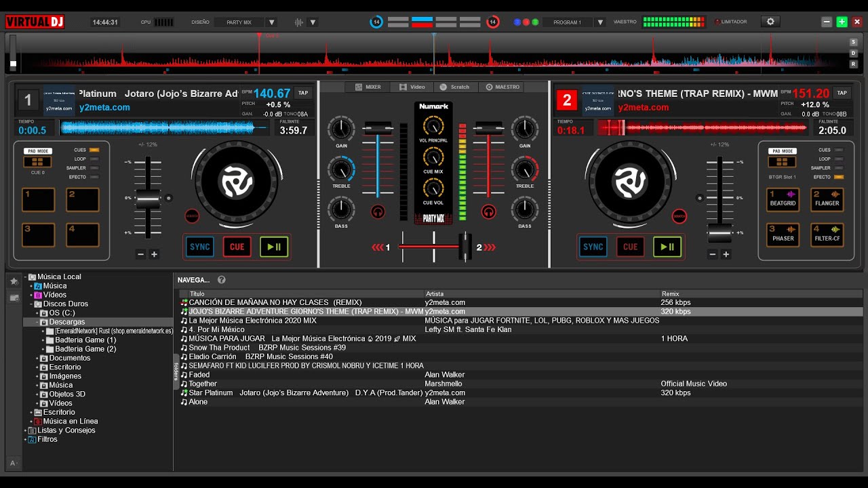Image resolution: width=868 pixels, height=488 pixels.
Task: Expand the Música en Línea node
Action: (x=32, y=422)
